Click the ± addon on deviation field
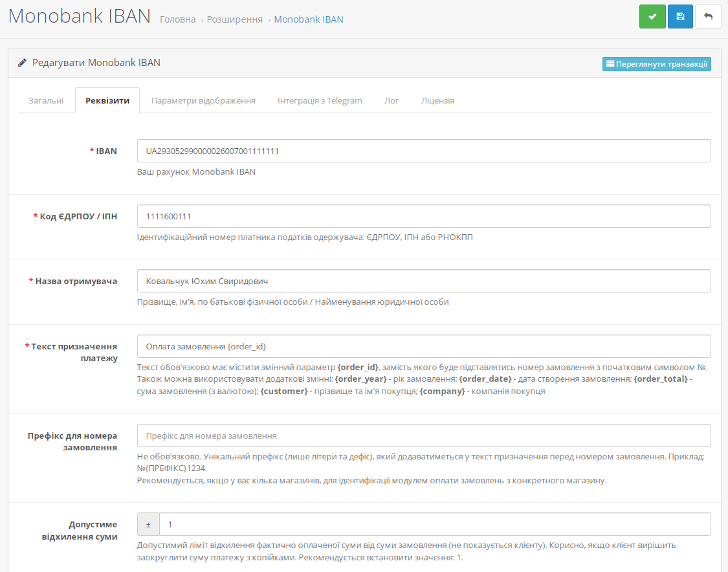Viewport: 728px width, 572px height. point(149,525)
